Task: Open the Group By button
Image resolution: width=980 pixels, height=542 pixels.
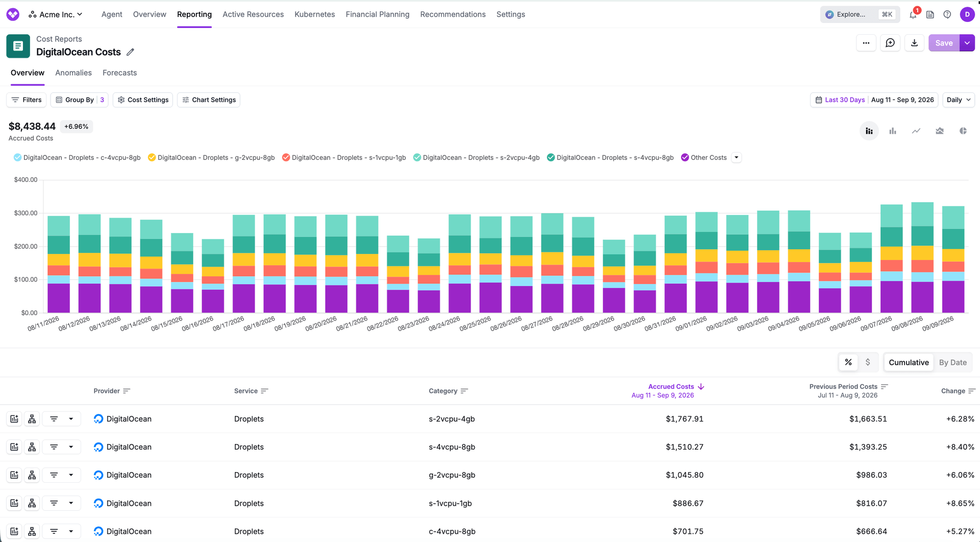Action: click(80, 100)
